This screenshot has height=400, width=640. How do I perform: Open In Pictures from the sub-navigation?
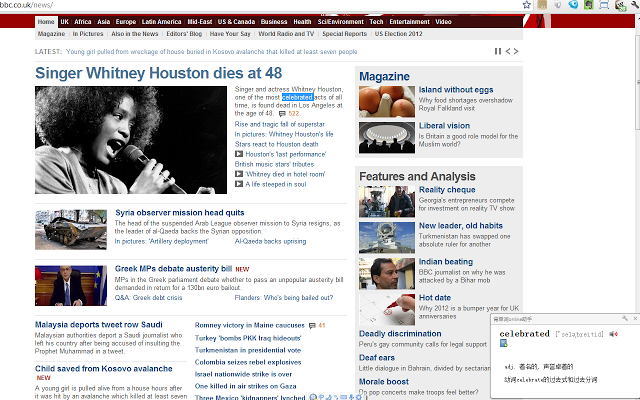coord(88,34)
